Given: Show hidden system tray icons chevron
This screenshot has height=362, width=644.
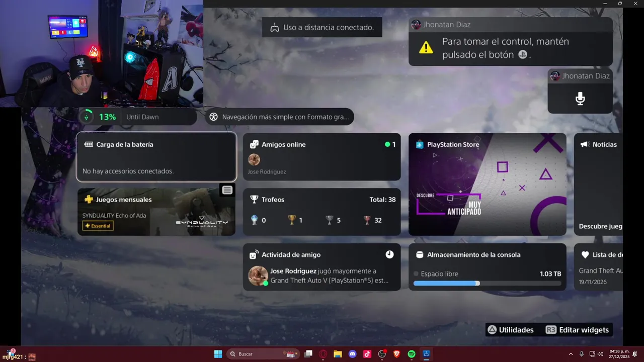Looking at the screenshot, I should (x=571, y=354).
